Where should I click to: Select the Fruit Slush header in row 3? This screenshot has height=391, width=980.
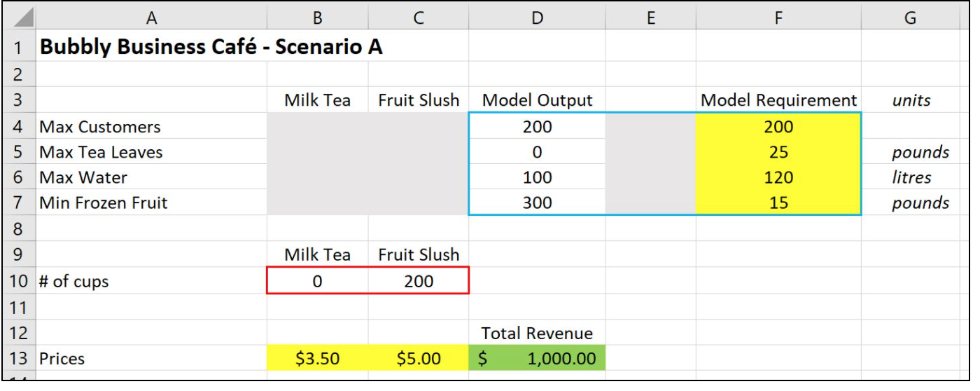(419, 100)
